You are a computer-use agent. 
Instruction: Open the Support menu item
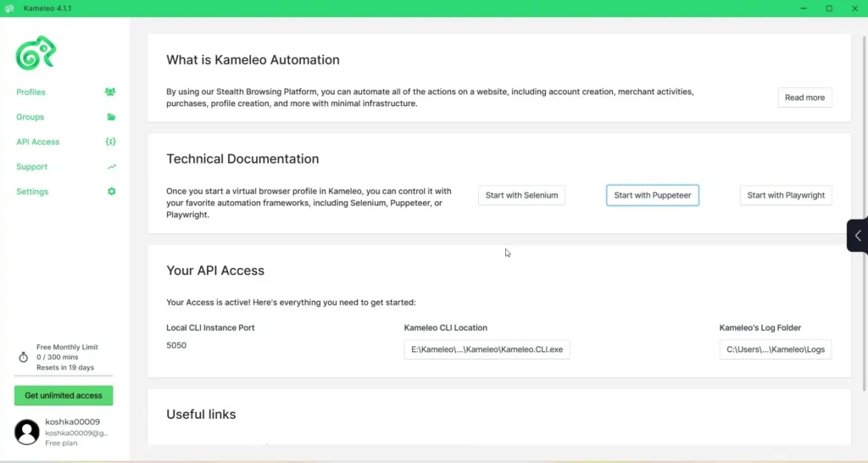[x=31, y=167]
